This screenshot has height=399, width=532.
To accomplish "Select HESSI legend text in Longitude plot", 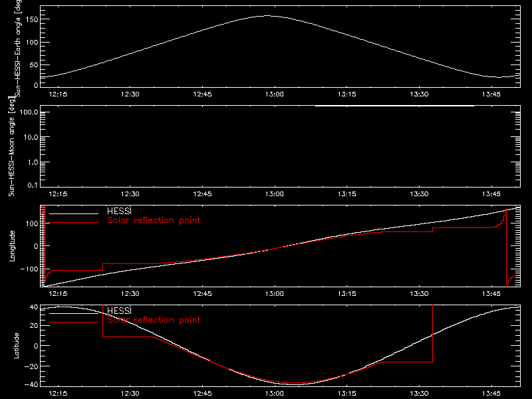I will (119, 211).
